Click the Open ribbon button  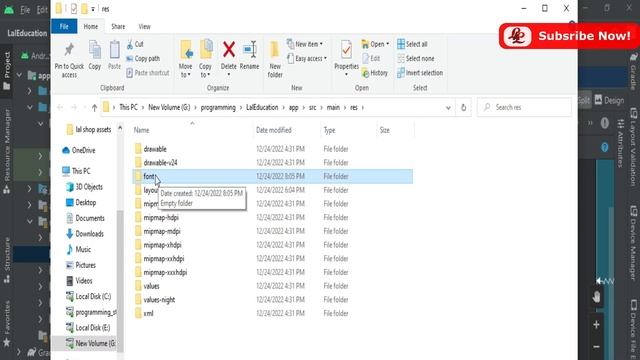(376, 44)
